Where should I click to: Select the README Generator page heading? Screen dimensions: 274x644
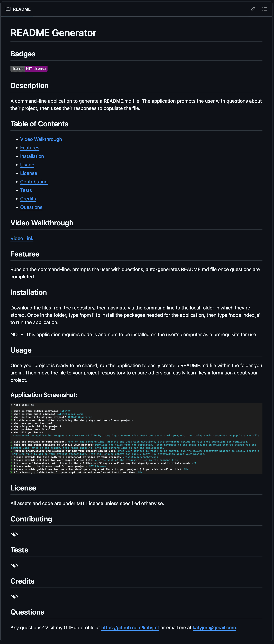coord(53,32)
